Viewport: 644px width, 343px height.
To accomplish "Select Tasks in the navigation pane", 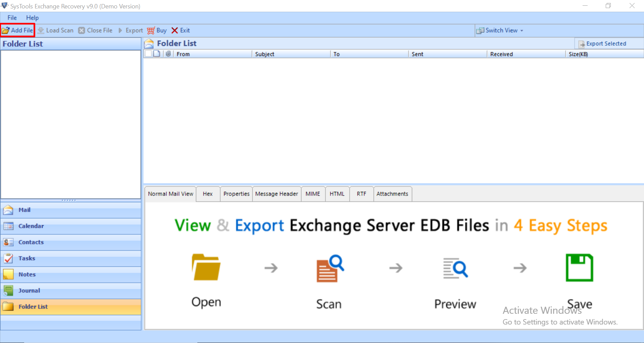I will 71,258.
